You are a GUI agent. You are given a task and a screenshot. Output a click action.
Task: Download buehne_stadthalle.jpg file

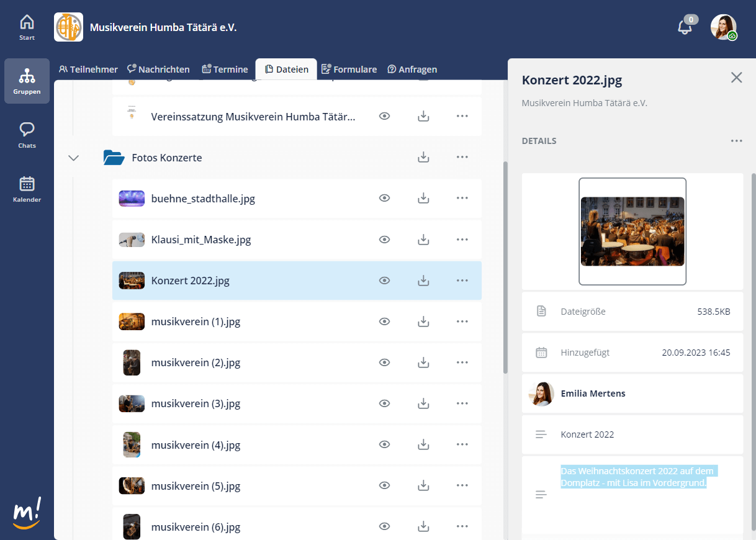[x=423, y=199]
